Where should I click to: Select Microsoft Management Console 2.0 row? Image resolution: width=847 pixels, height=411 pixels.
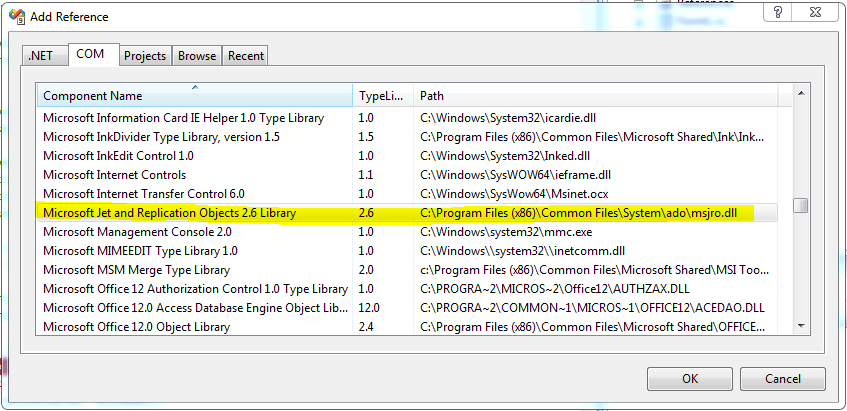point(407,232)
